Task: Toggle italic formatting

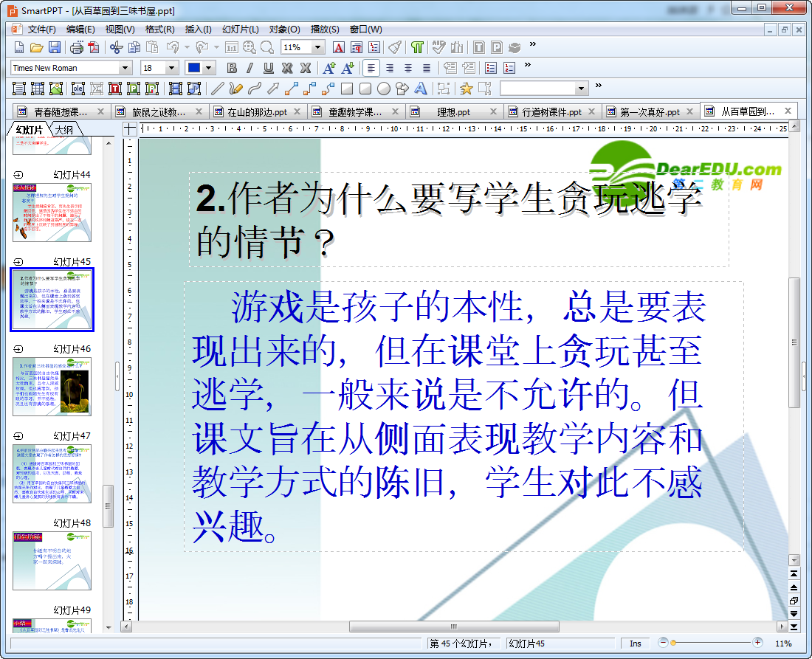Action: click(x=250, y=68)
